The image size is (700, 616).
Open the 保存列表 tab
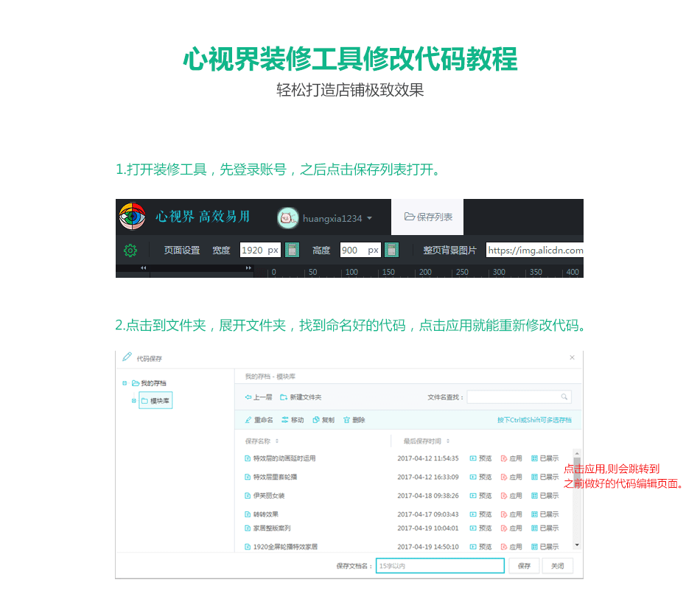427,217
